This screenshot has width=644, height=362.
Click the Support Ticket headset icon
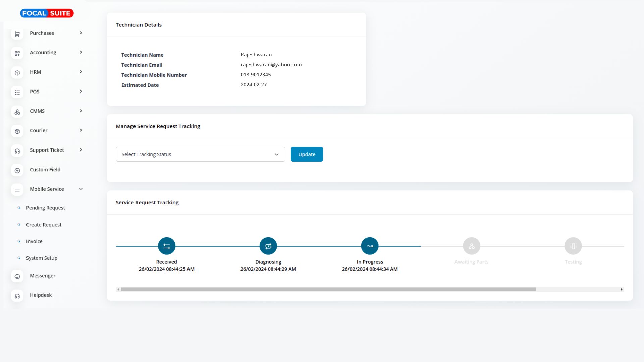click(17, 151)
